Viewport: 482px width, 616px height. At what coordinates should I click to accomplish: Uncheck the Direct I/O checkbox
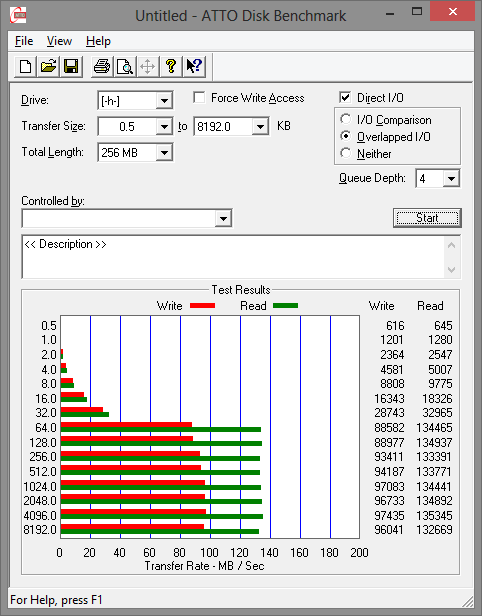click(345, 97)
